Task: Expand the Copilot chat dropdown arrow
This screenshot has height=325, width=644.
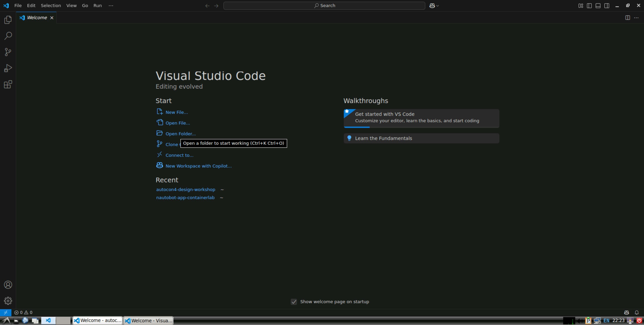Action: (x=438, y=6)
